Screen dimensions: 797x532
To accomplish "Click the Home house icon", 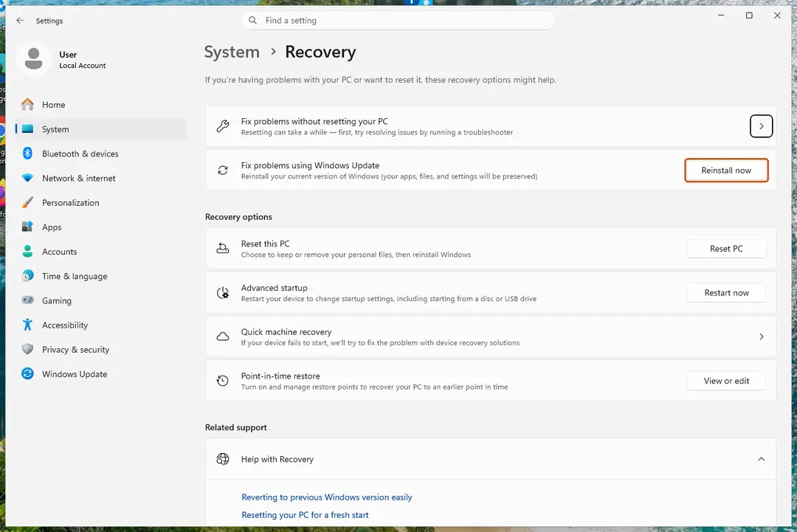I will 27,105.
